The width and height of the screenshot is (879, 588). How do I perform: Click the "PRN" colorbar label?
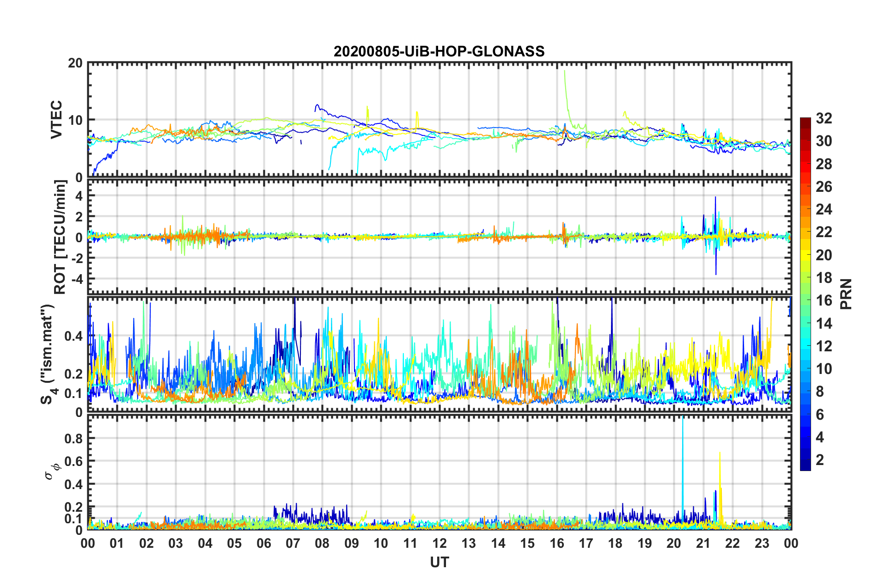[846, 294]
